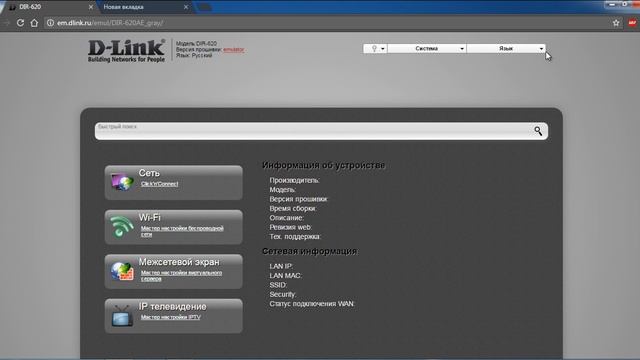Click the browser reload icon
The height and width of the screenshot is (360, 640).
[x=20, y=23]
